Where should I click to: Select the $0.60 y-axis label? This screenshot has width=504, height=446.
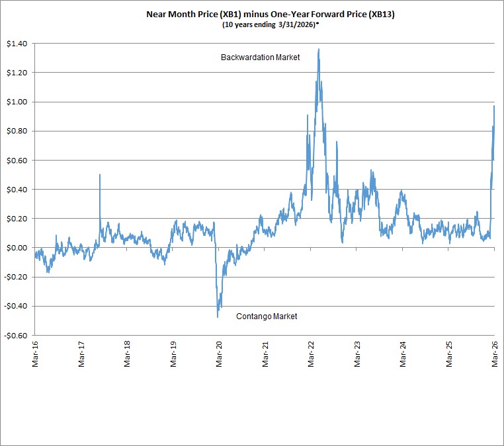click(x=17, y=160)
